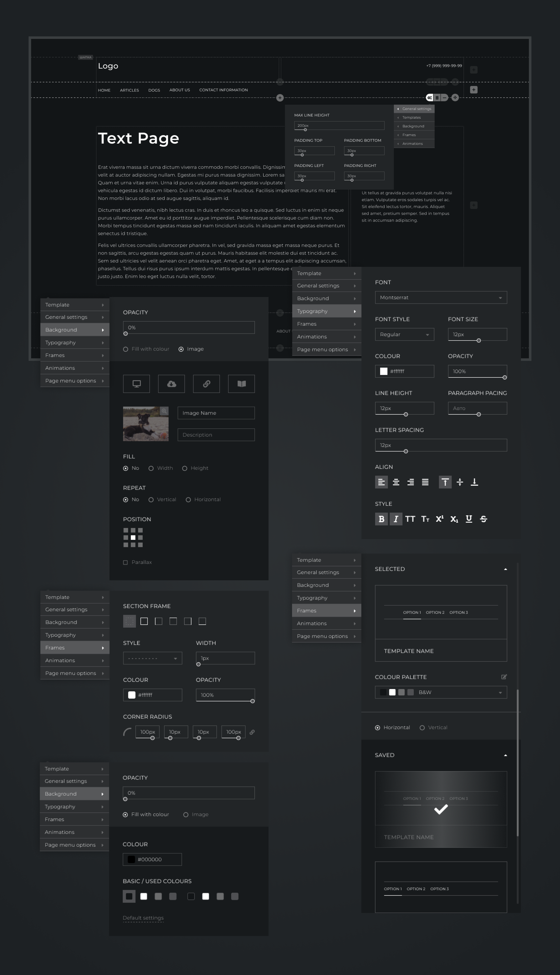Click the Image Name input field
Viewport: 560px width, 975px height.
point(216,413)
